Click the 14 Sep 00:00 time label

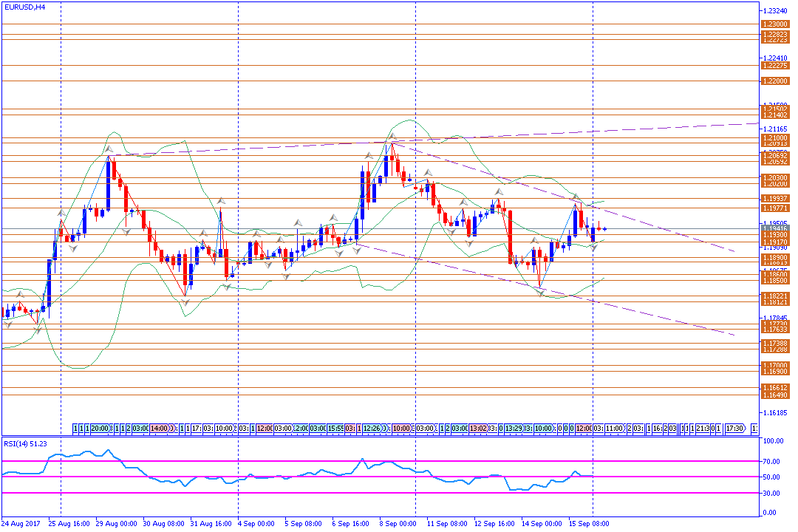click(x=542, y=523)
